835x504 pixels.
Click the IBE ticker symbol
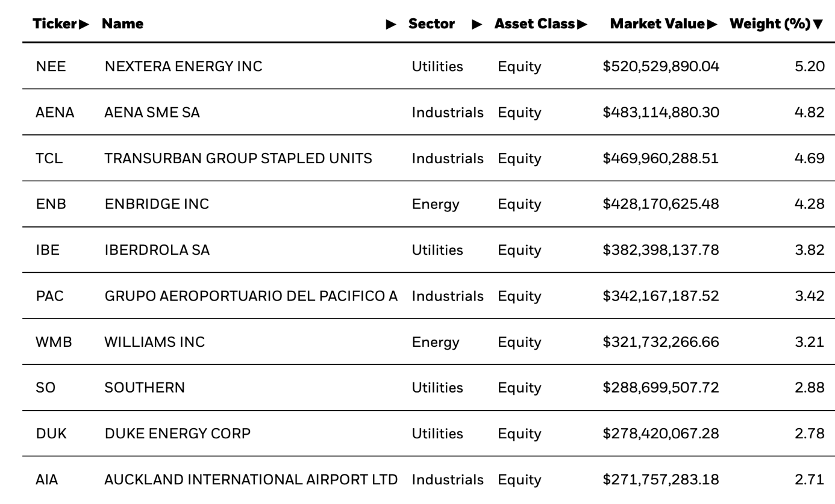(48, 250)
